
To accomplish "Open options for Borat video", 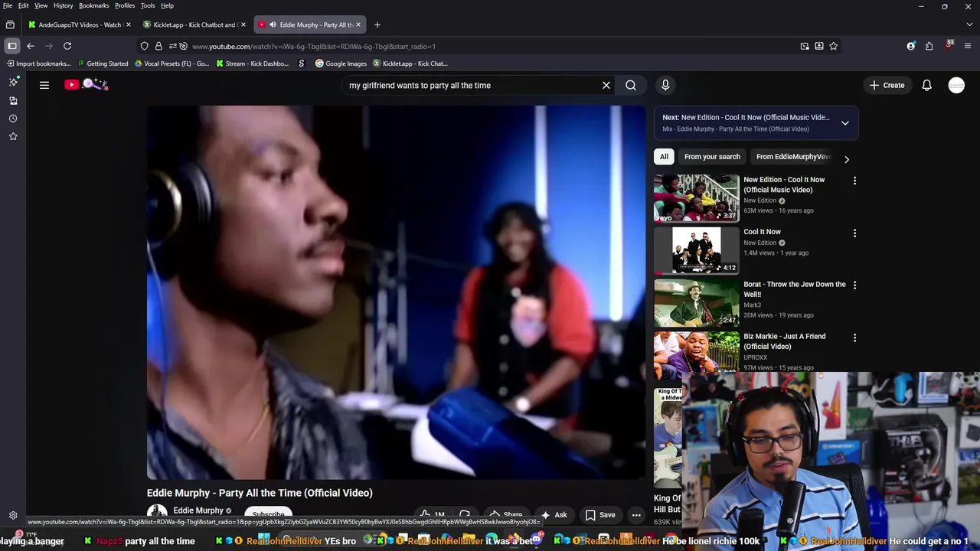I will point(854,285).
